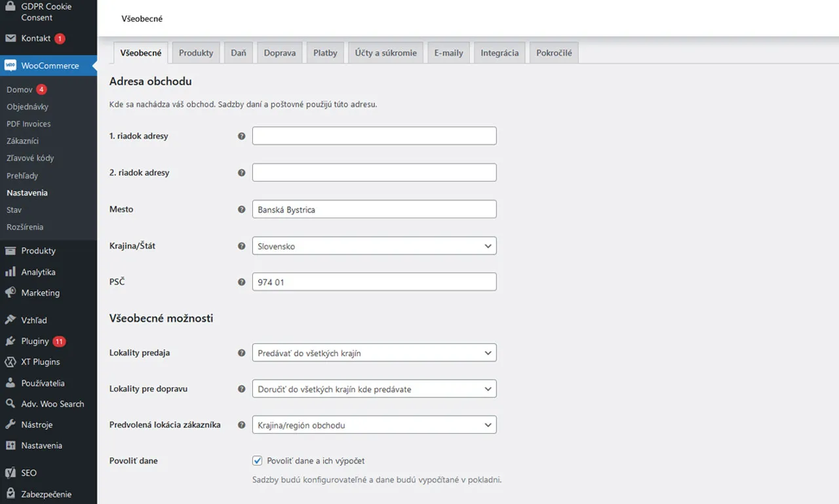This screenshot has width=839, height=504.
Task: Click the 1. riadok adresy input field
Action: tap(374, 136)
